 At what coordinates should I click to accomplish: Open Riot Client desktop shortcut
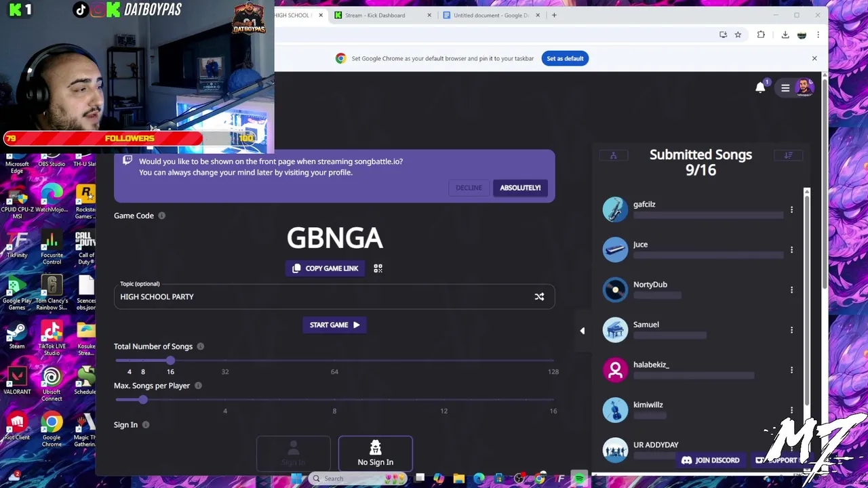coord(17,426)
